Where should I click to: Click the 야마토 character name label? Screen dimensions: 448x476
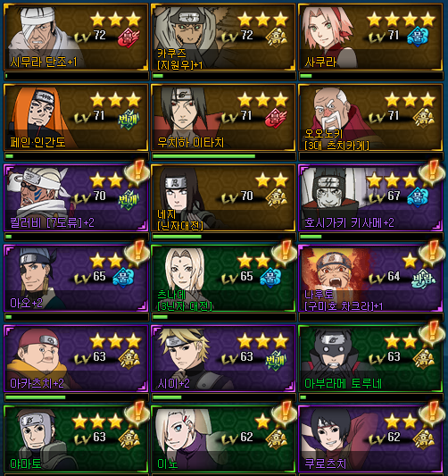[26, 463]
